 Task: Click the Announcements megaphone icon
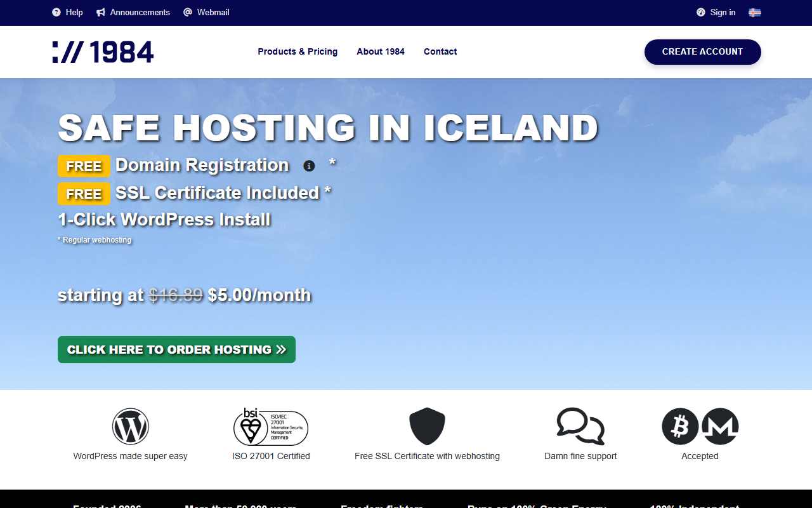click(x=101, y=12)
